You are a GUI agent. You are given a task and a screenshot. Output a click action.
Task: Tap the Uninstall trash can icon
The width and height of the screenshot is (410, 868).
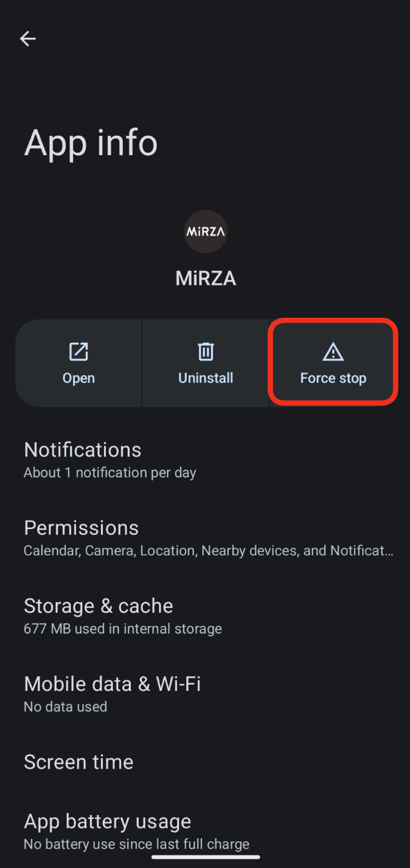[206, 352]
